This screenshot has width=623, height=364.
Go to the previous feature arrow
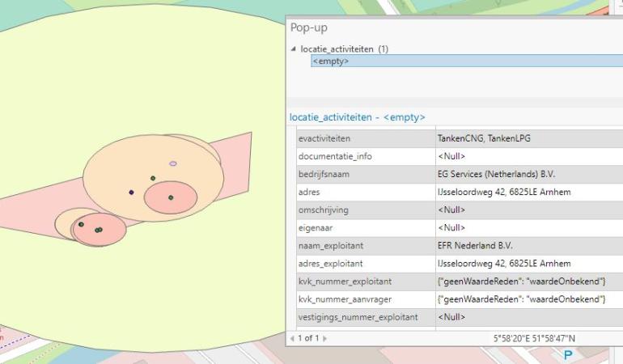[x=293, y=337]
